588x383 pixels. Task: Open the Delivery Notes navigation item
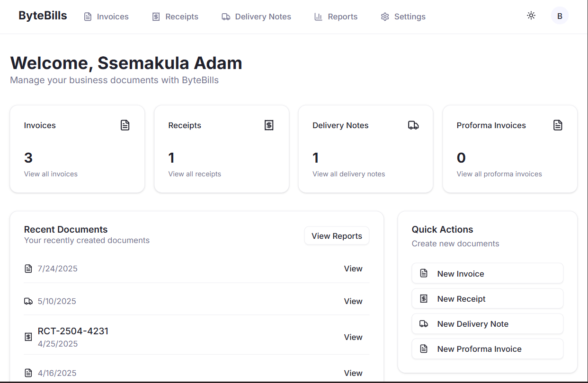coord(257,17)
